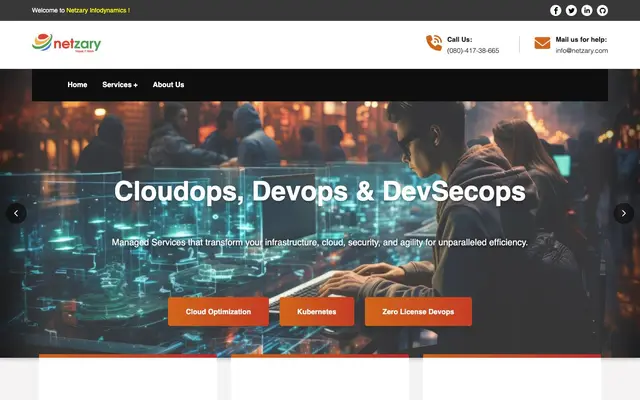Image resolution: width=640 pixels, height=400 pixels.
Task: Click the Netzary logo
Action: click(x=67, y=43)
